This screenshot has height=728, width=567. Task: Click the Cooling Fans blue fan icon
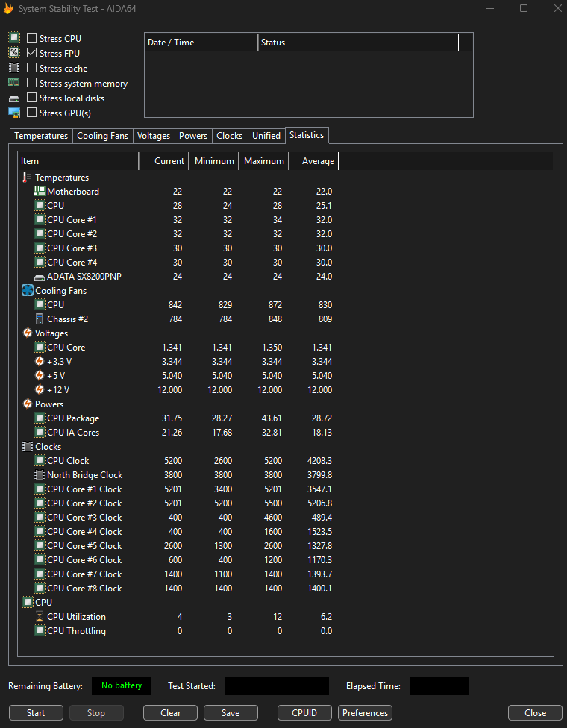[28, 291]
